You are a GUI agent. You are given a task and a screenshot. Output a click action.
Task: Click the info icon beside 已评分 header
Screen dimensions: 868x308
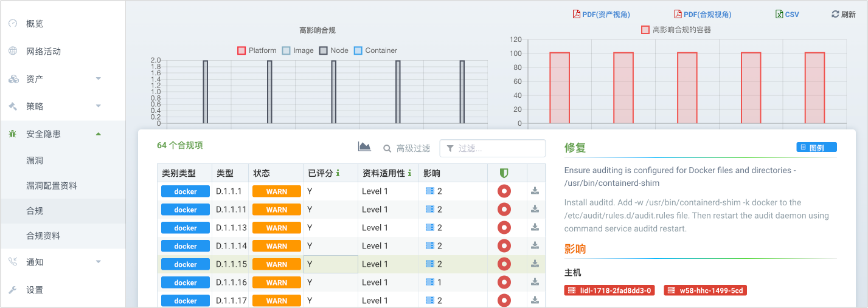tap(338, 174)
